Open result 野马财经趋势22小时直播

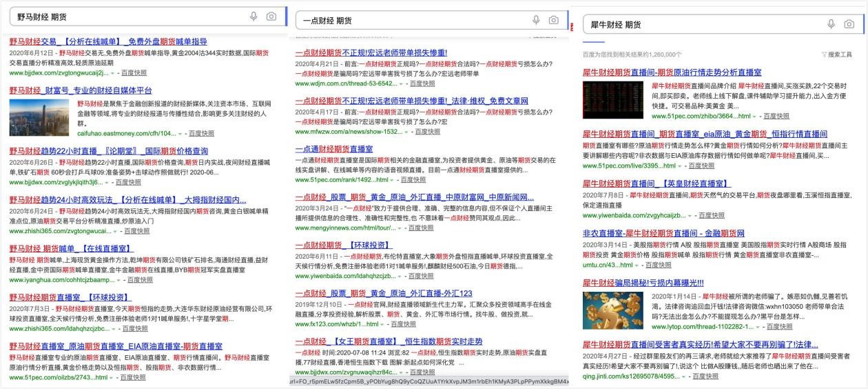pyautogui.click(x=109, y=151)
